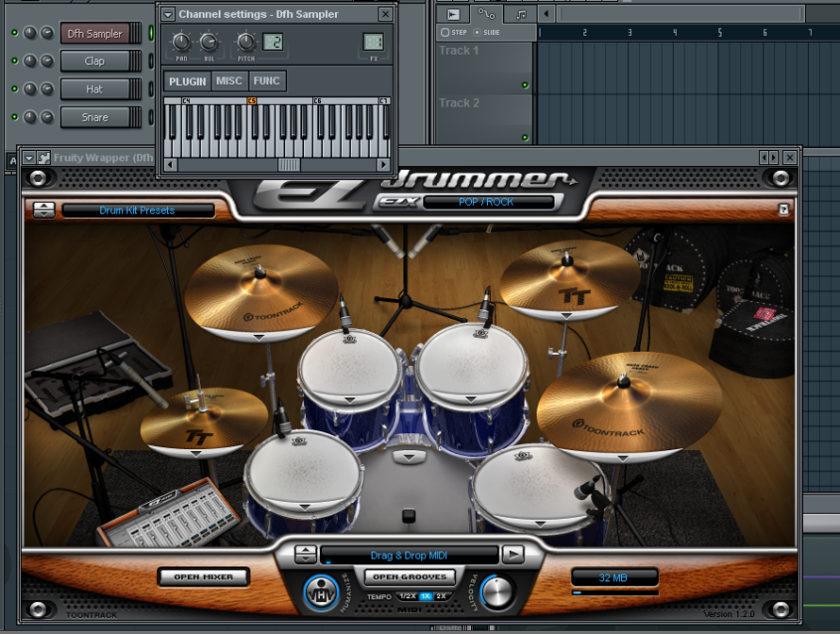The width and height of the screenshot is (840, 634).
Task: Open the Fruity Wrapper menu arrow
Action: point(29,158)
